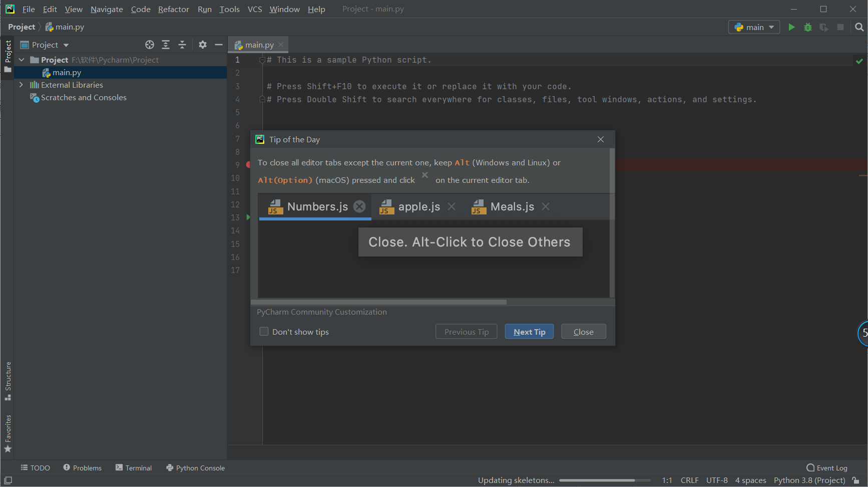Expand the External Libraries tree node
Screen dimensions: 868x487
click(x=21, y=85)
